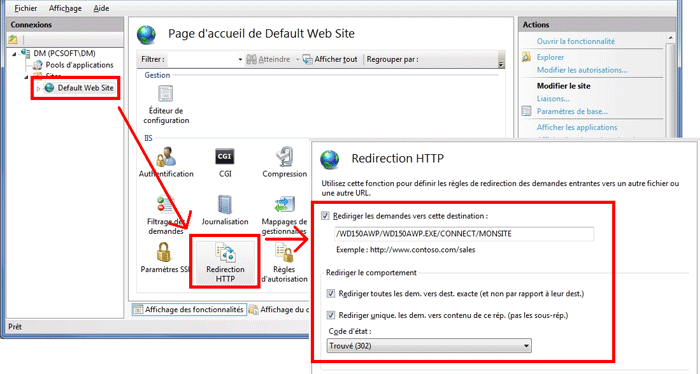Viewport: 700px width, 374px height.
Task: Open the Journalisation feature icon
Action: click(x=225, y=211)
